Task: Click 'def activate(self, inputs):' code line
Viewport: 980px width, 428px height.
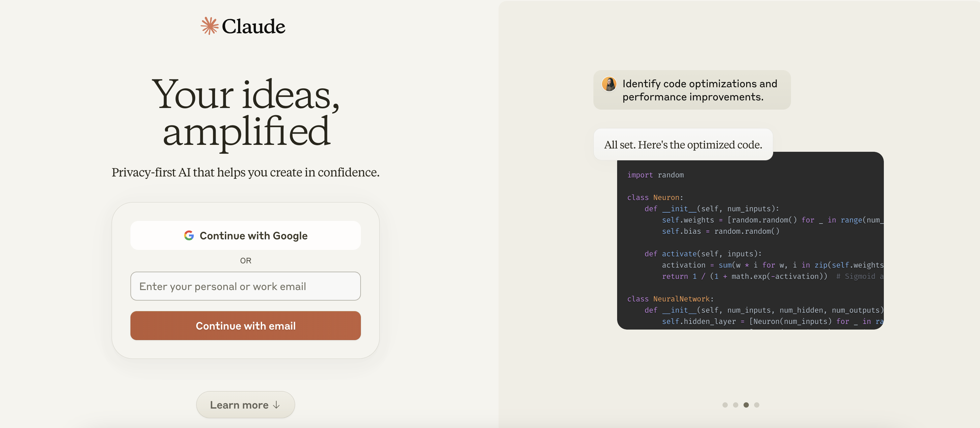Action: [x=703, y=254]
